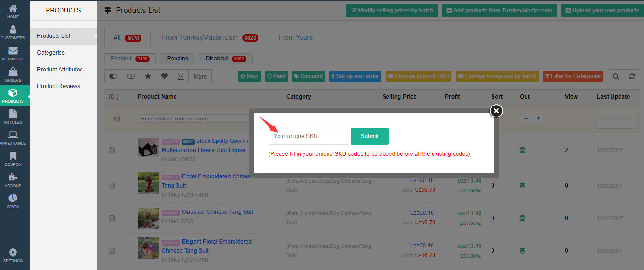Open Categories in Products menu
The width and height of the screenshot is (644, 270).
pos(51,53)
